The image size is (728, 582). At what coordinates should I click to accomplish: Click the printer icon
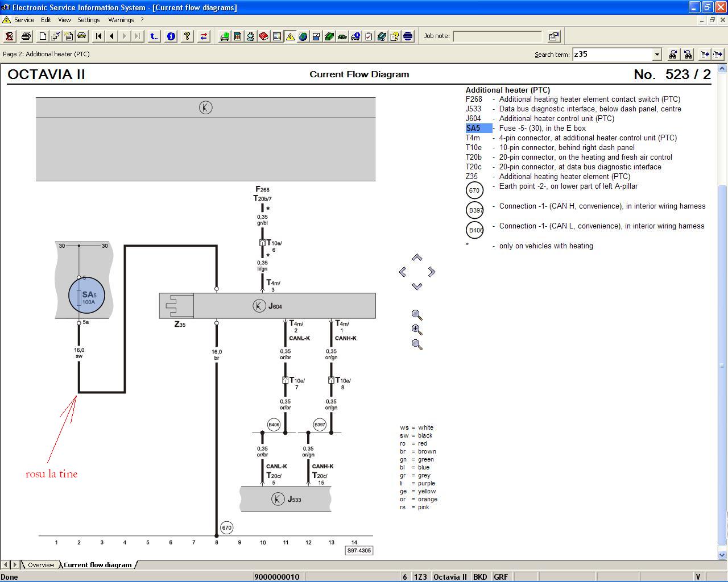[x=26, y=36]
